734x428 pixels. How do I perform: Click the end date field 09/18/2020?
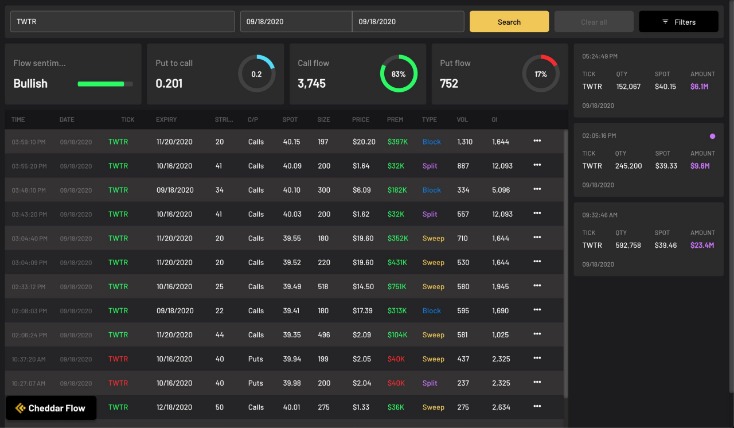pos(408,22)
